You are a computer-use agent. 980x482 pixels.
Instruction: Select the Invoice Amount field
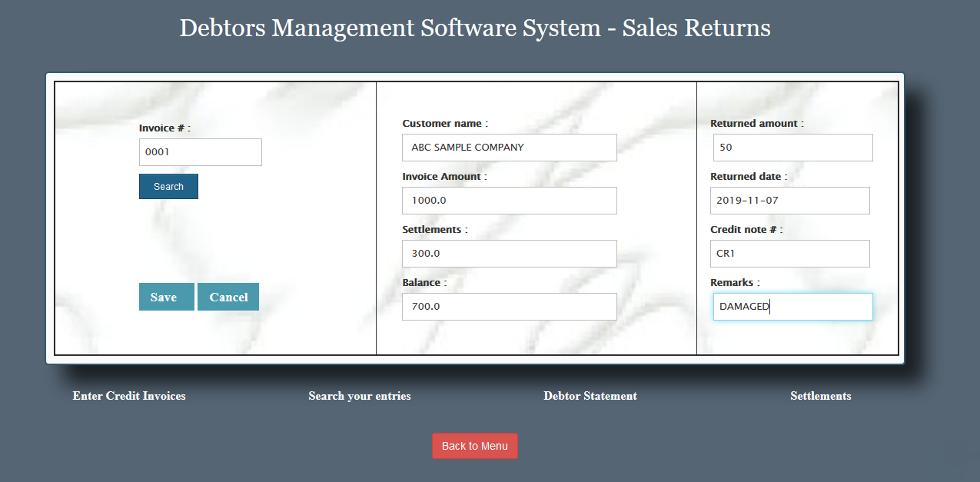[x=510, y=201]
